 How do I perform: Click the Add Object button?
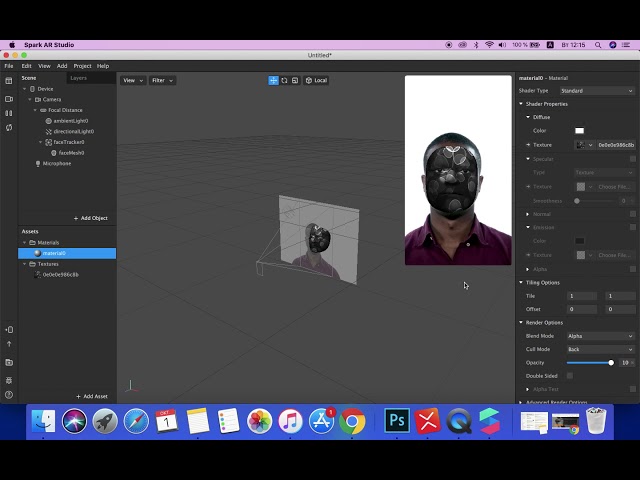tap(91, 218)
